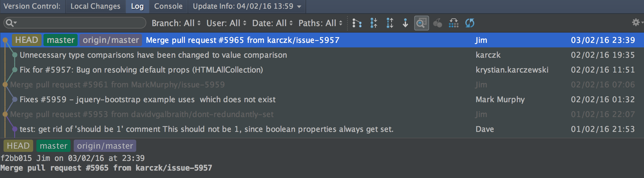The height and width of the screenshot is (178, 644).
Task: Toggle the show details magnifier button
Action: click(x=421, y=23)
